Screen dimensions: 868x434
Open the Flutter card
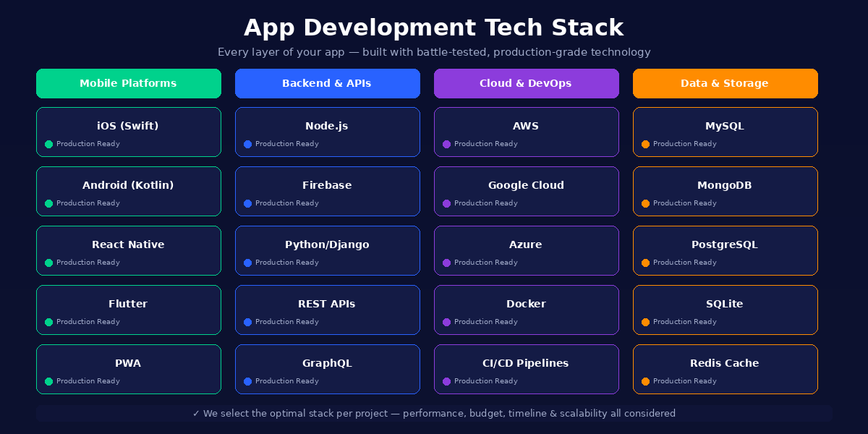pyautogui.click(x=129, y=310)
